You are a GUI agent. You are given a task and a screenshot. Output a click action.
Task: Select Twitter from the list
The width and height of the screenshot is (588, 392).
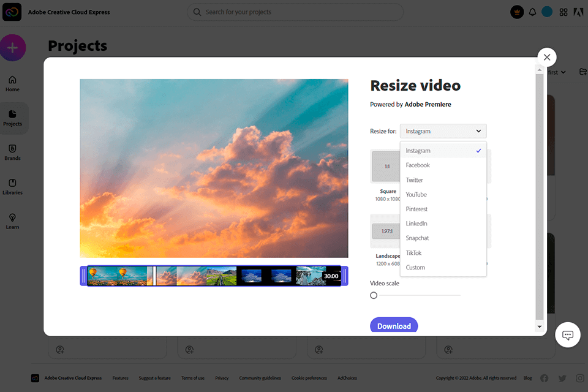click(x=443, y=179)
